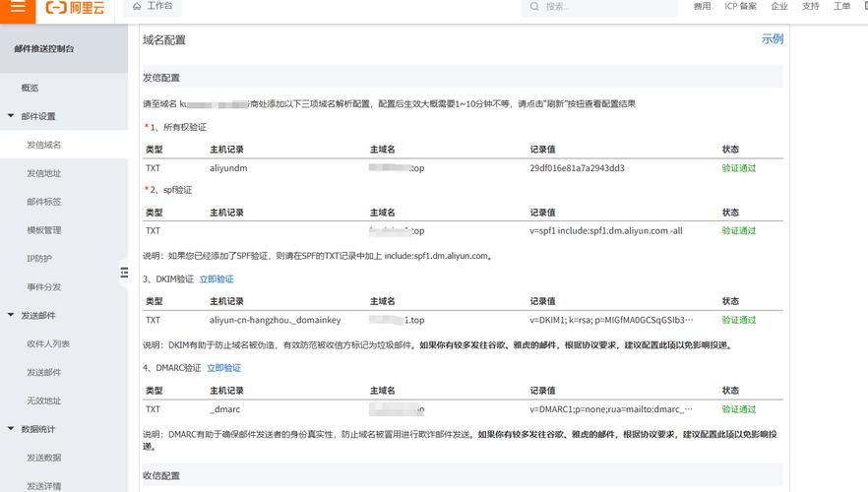Select 无效地址 in sidebar
Screen dimensions: 868x492
pyautogui.click(x=43, y=400)
